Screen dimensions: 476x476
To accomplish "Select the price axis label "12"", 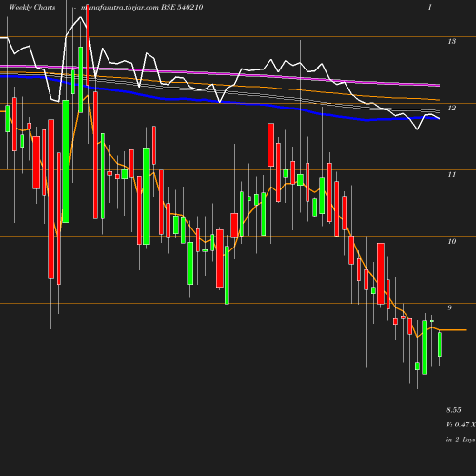I will 452,108.
